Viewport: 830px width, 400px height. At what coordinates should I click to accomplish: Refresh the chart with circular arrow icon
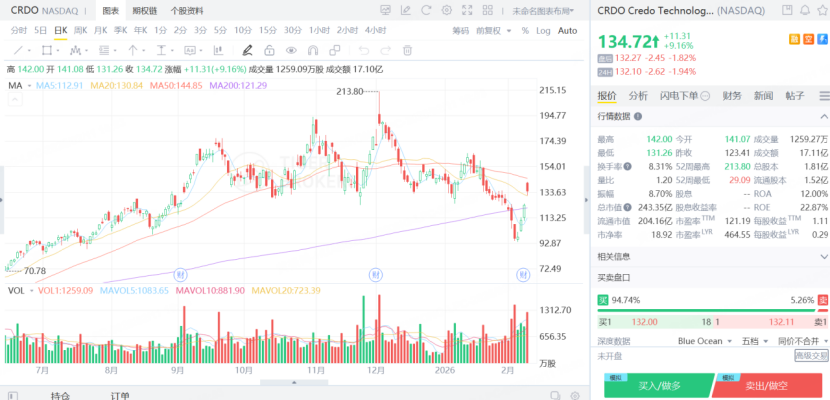pos(426,10)
